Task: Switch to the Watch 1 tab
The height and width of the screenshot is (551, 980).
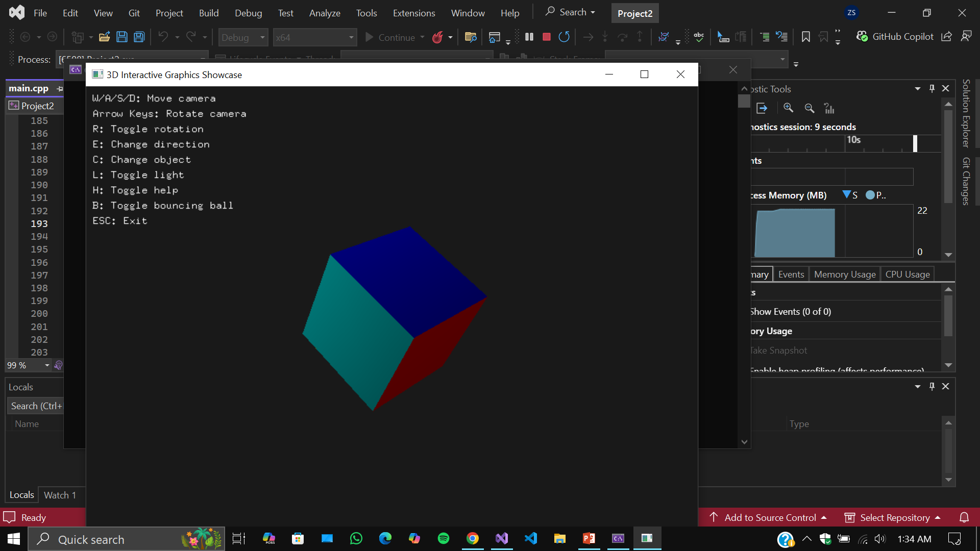Action: point(60,495)
